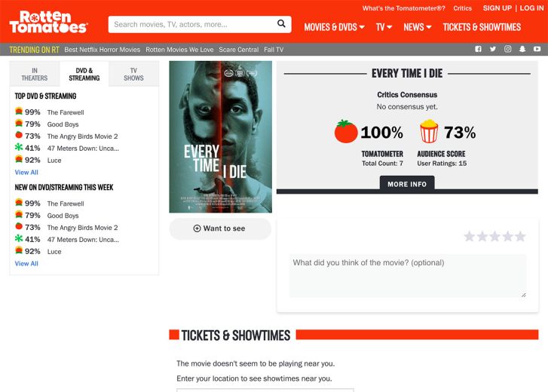Click the More Info button
This screenshot has height=392, width=548.
tap(407, 184)
